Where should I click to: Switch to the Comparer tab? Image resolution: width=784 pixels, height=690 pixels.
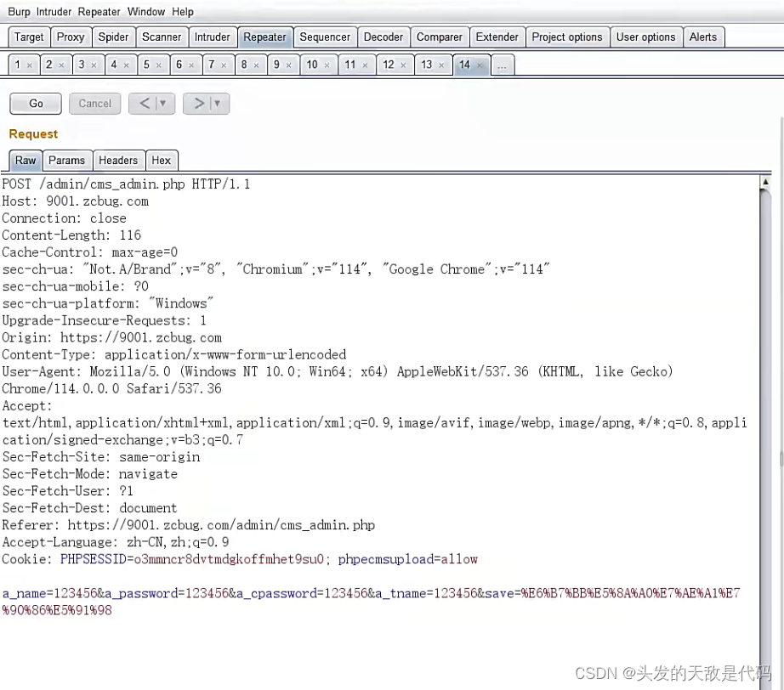[440, 37]
